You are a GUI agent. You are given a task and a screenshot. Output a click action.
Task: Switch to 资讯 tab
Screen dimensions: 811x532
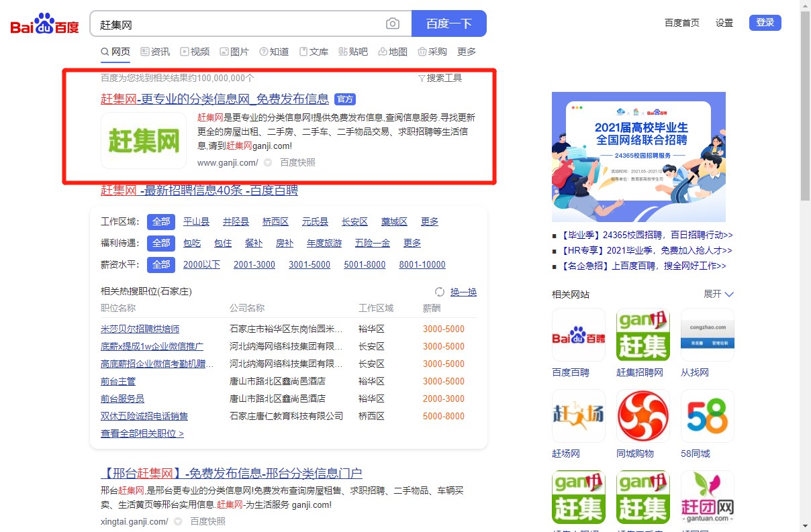pyautogui.click(x=155, y=52)
